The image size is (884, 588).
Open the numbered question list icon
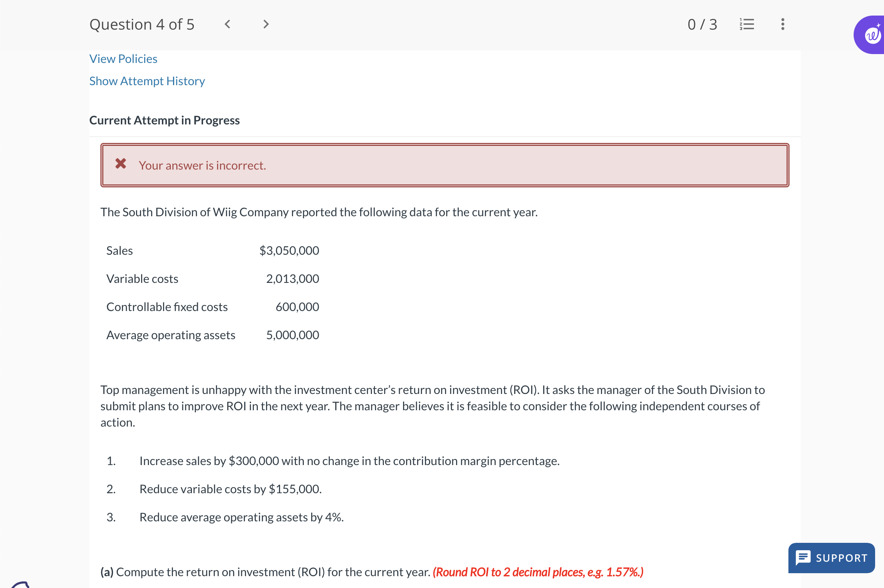tap(747, 24)
